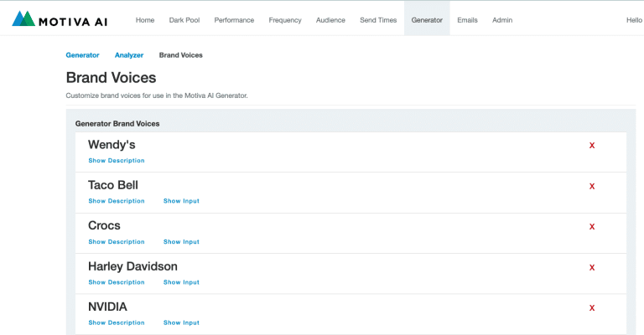
Task: Open the Home menu item
Action: (x=145, y=20)
